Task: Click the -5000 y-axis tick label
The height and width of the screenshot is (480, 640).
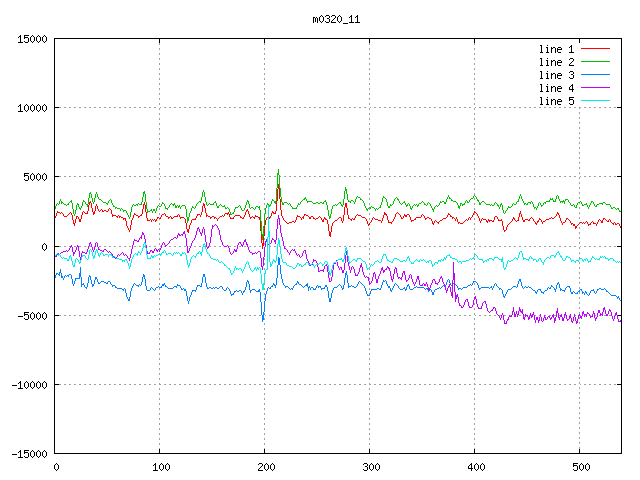Action: (x=32, y=316)
